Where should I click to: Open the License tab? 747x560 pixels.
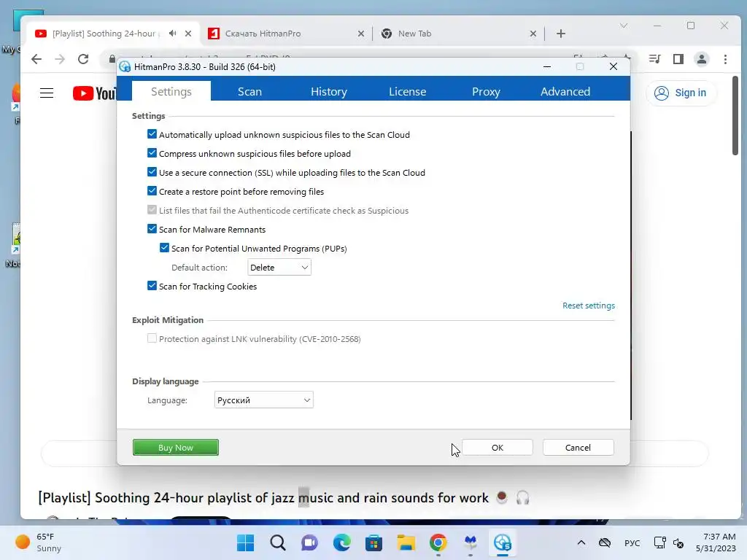coord(407,91)
